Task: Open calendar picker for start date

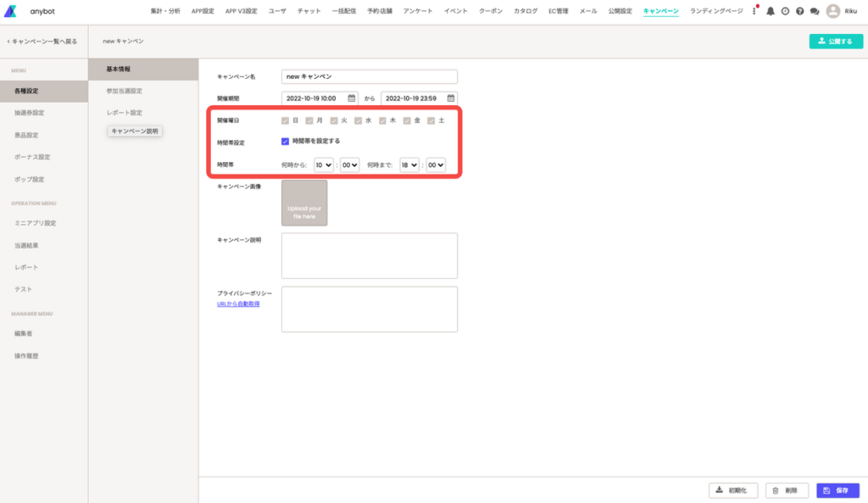Action: pyautogui.click(x=352, y=98)
